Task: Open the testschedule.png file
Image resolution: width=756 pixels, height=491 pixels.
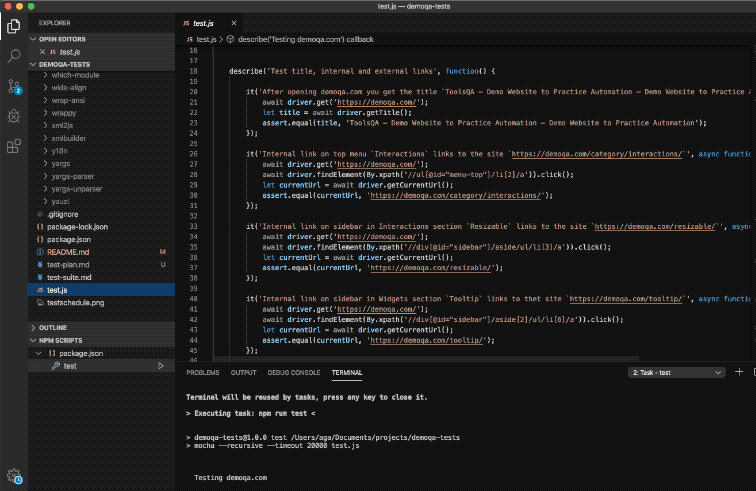Action: point(101,303)
